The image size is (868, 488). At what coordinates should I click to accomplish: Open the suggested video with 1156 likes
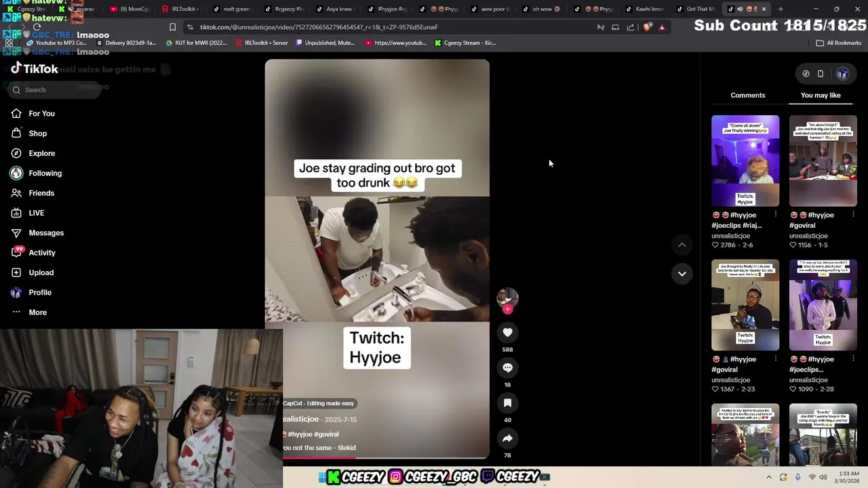823,161
